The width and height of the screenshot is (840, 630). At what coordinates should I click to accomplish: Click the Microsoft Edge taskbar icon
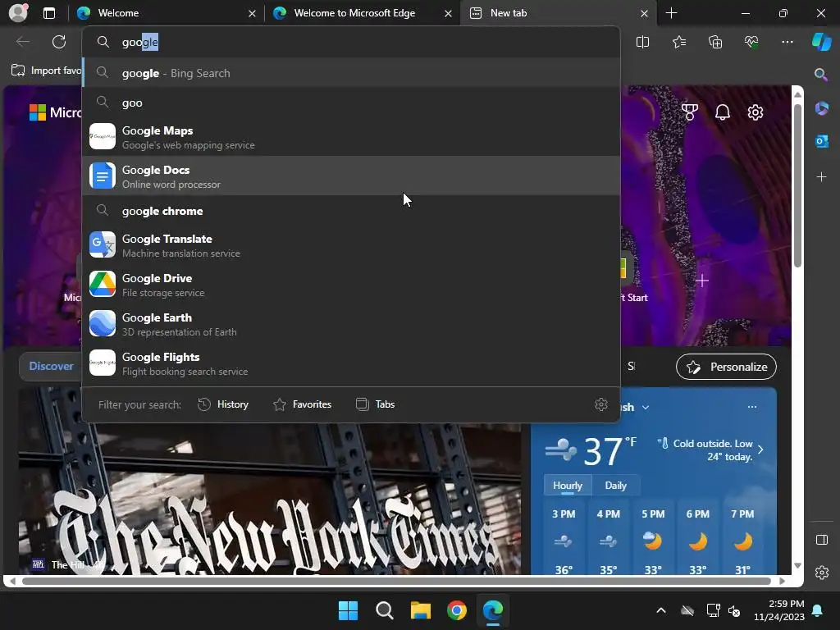point(493,610)
